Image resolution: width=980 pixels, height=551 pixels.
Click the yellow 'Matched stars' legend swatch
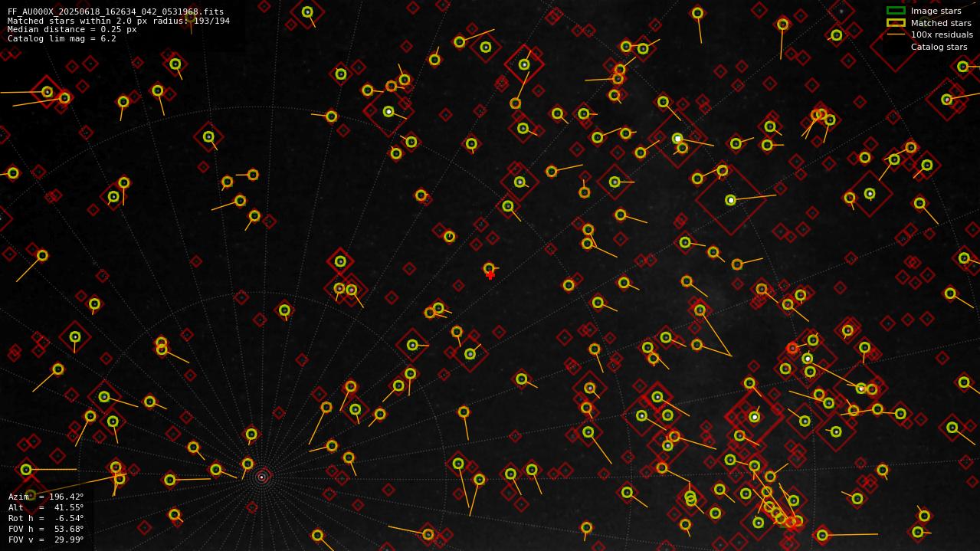896,23
